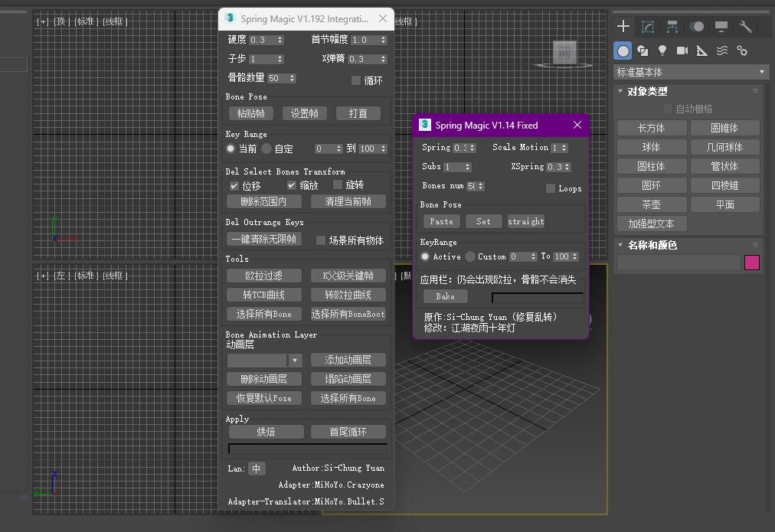Enable the Loops checkbox
The width and height of the screenshot is (775, 532).
(x=550, y=188)
